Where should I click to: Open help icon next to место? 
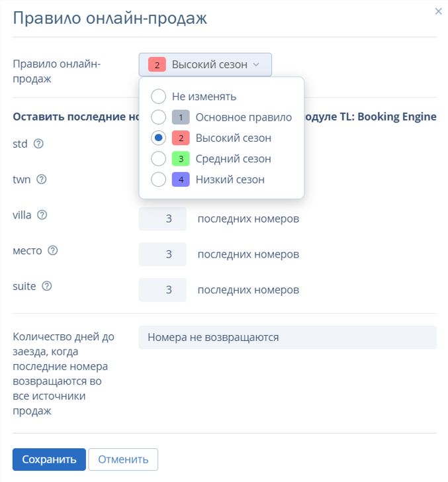click(x=53, y=250)
